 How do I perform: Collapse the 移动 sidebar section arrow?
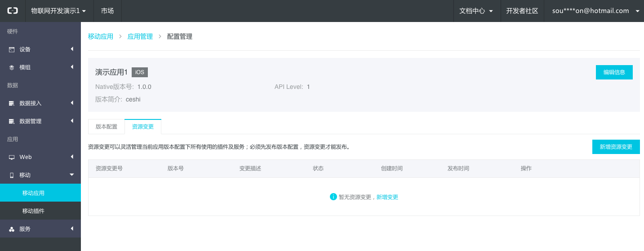coord(72,175)
